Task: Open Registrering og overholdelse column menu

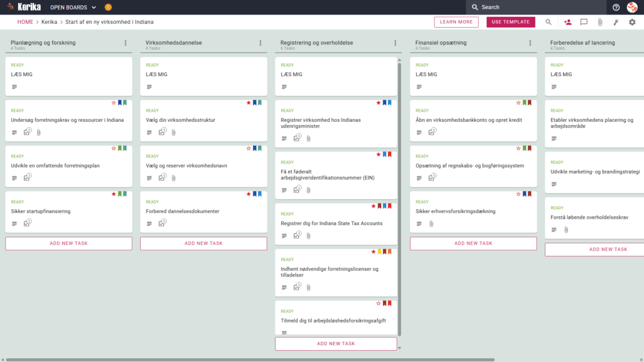Action: (x=395, y=43)
